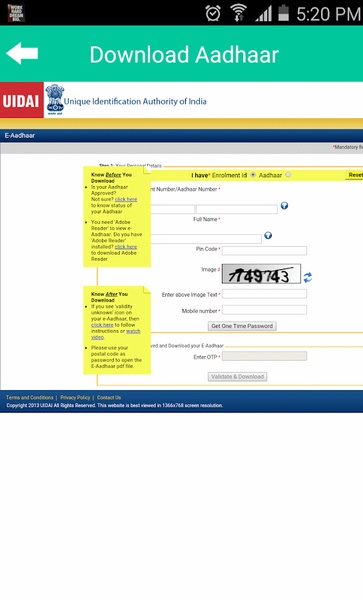The height and width of the screenshot is (600, 363).
Task: Click 'click here' link for Aadhaar status
Action: (x=126, y=199)
